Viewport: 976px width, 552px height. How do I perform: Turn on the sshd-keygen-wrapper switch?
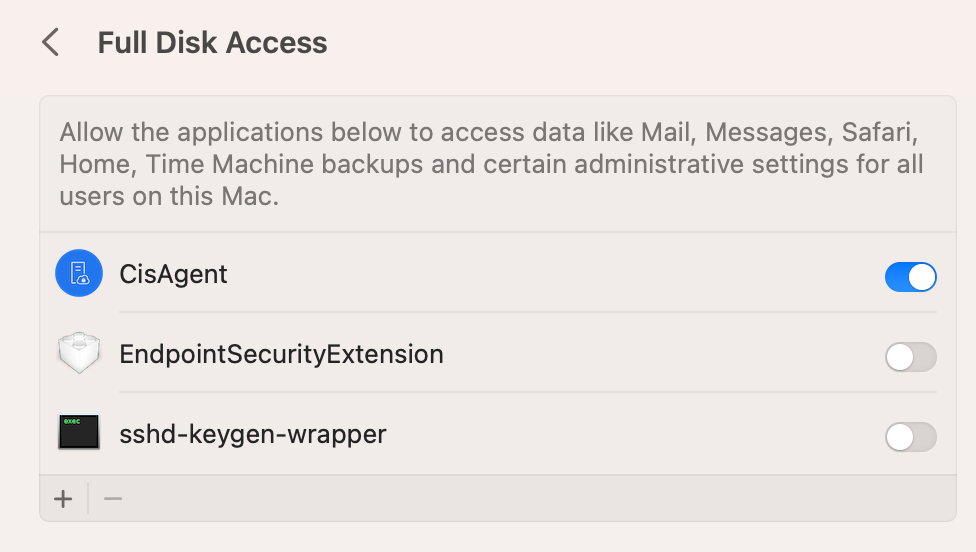click(x=910, y=437)
